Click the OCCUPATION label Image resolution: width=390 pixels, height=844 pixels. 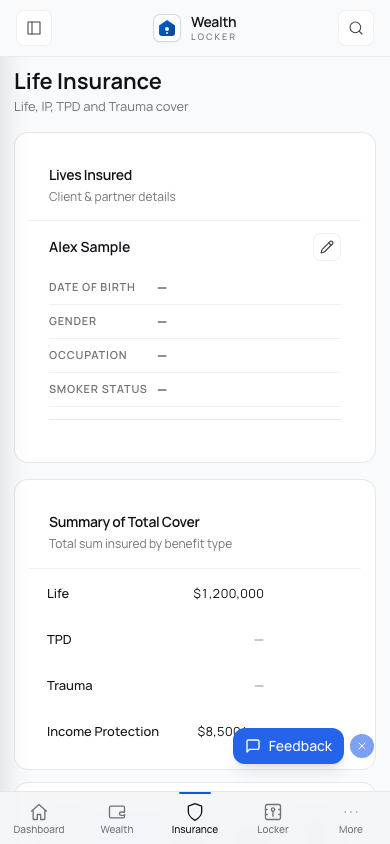pyautogui.click(x=88, y=355)
